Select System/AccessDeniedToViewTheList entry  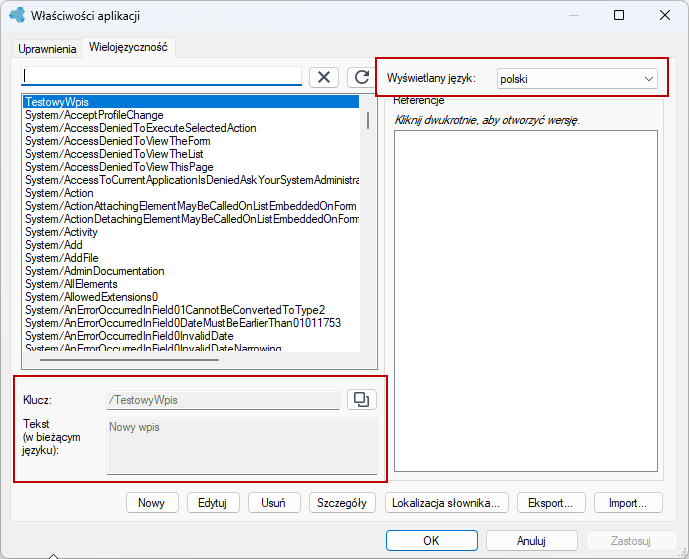(x=191, y=154)
